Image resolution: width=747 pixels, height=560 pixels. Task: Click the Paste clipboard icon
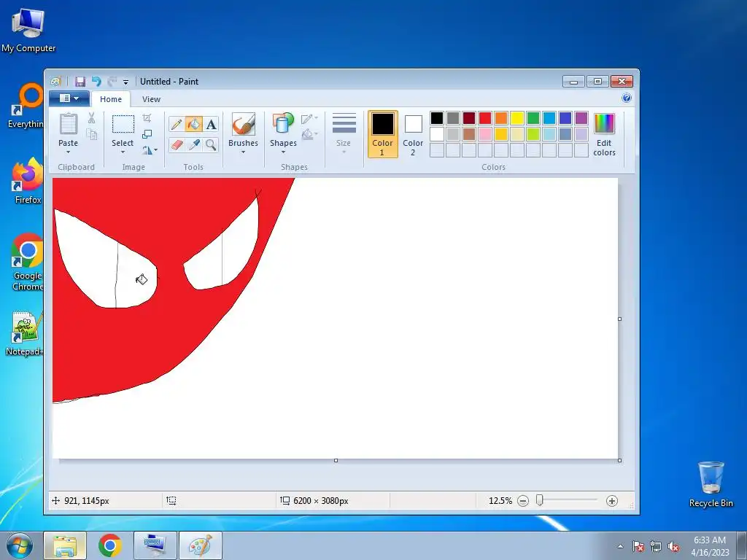68,124
